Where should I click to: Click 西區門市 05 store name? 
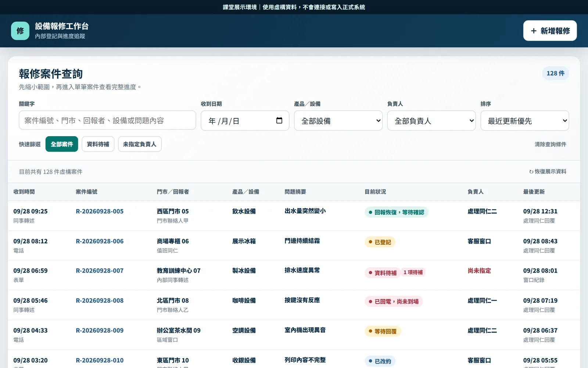(x=173, y=211)
